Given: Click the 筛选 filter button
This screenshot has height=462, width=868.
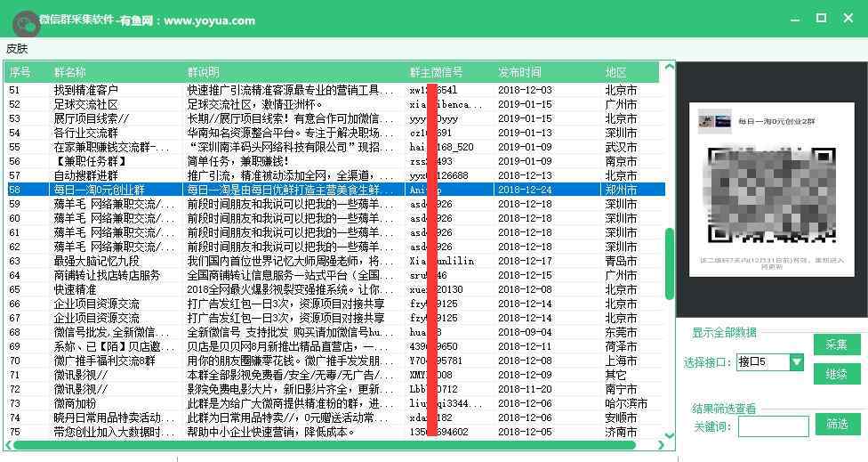Looking at the screenshot, I should (x=837, y=425).
